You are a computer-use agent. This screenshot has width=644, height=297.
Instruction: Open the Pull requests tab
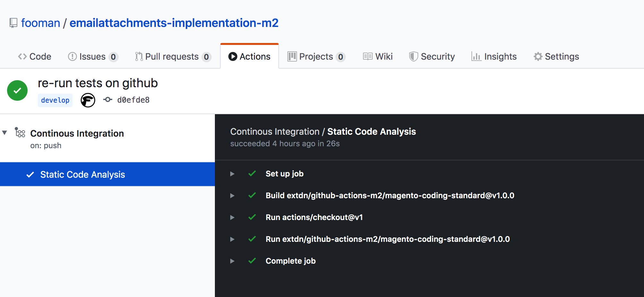click(x=173, y=57)
